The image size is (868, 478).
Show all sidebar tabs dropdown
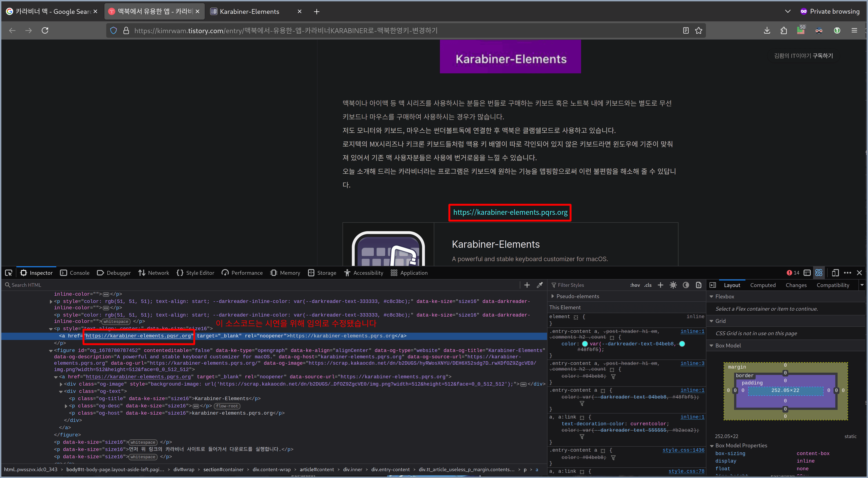click(862, 285)
